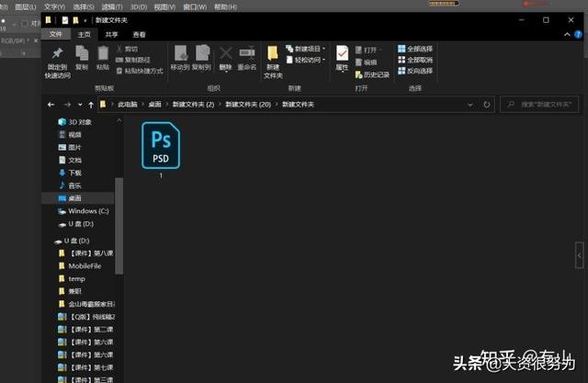Open the File (文件) tab
This screenshot has height=383, width=588.
(55, 34)
